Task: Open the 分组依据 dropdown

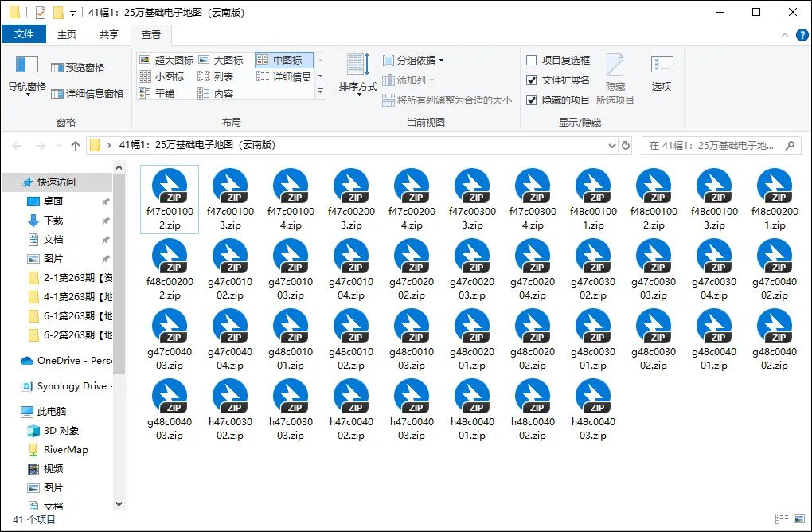Action: pyautogui.click(x=413, y=60)
